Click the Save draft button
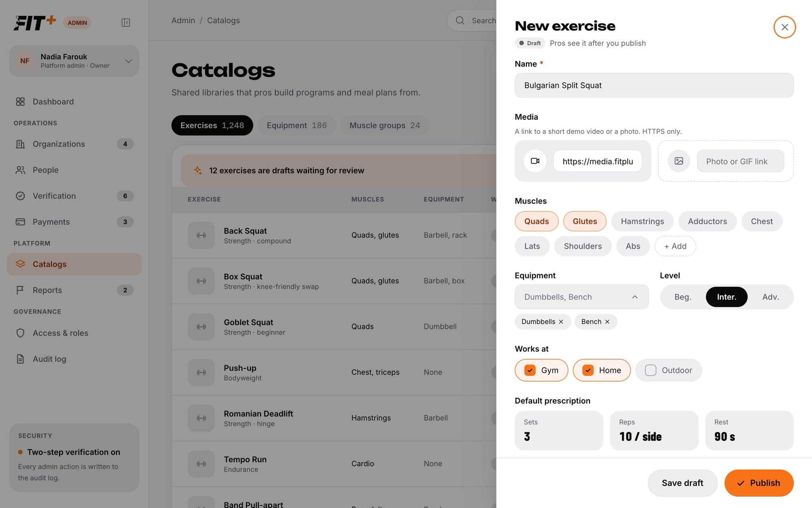 682,483
